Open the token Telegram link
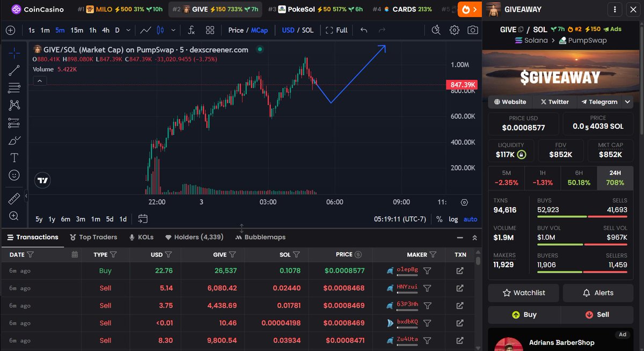This screenshot has height=351, width=644. 598,101
